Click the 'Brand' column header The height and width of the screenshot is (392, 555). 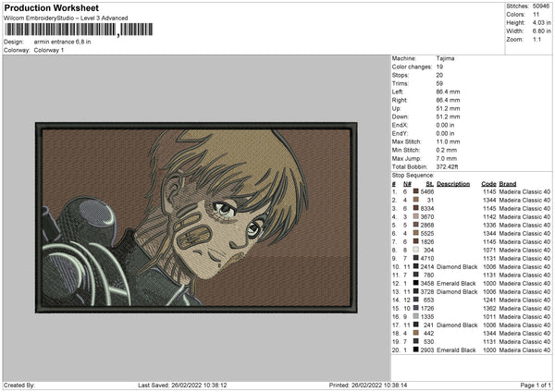(x=508, y=184)
